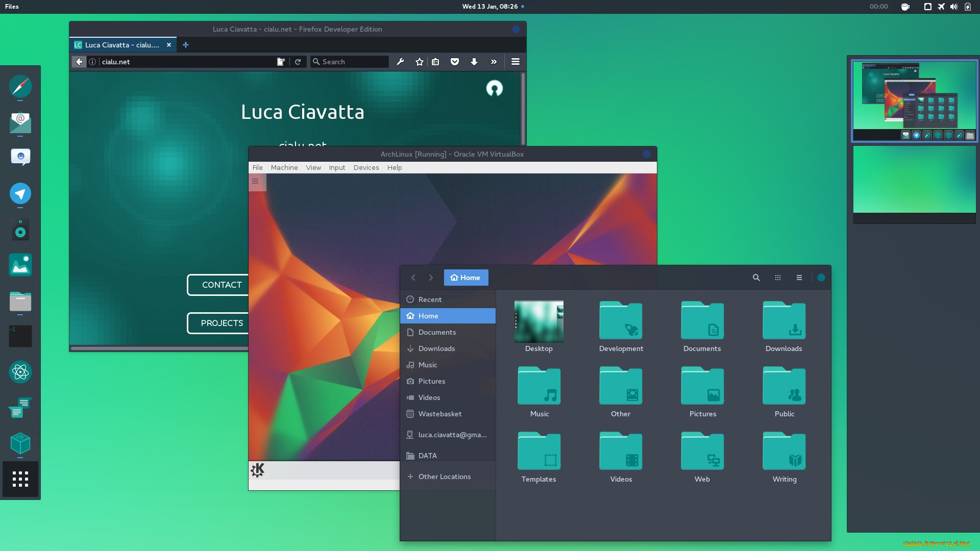The image size is (980, 551).
Task: Open the File menu in VirtualBox
Action: tap(258, 167)
